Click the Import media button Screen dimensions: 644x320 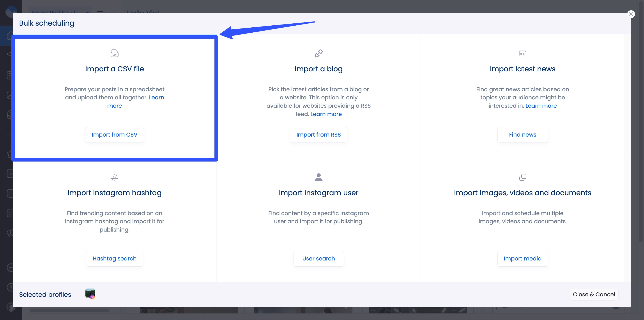tap(522, 258)
